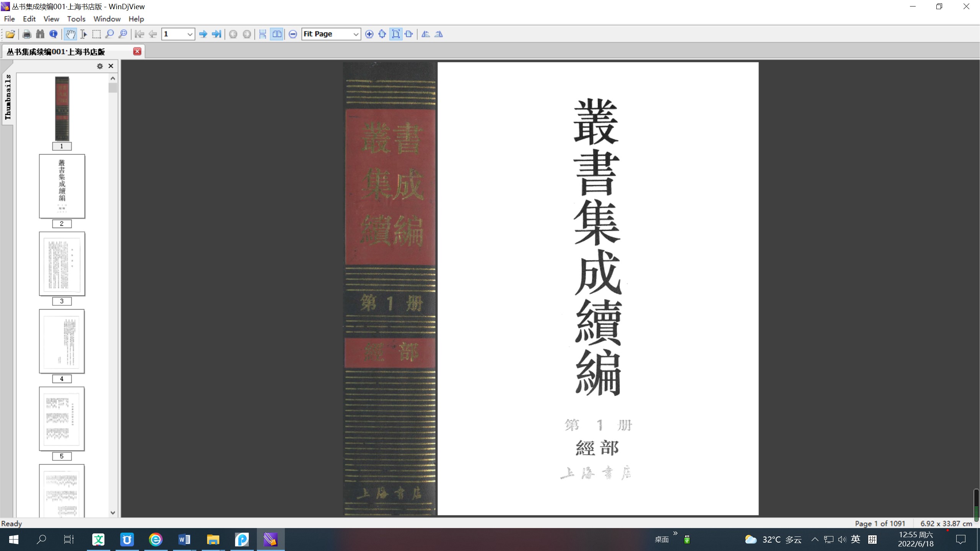Open Microsoft Word from taskbar

click(185, 540)
